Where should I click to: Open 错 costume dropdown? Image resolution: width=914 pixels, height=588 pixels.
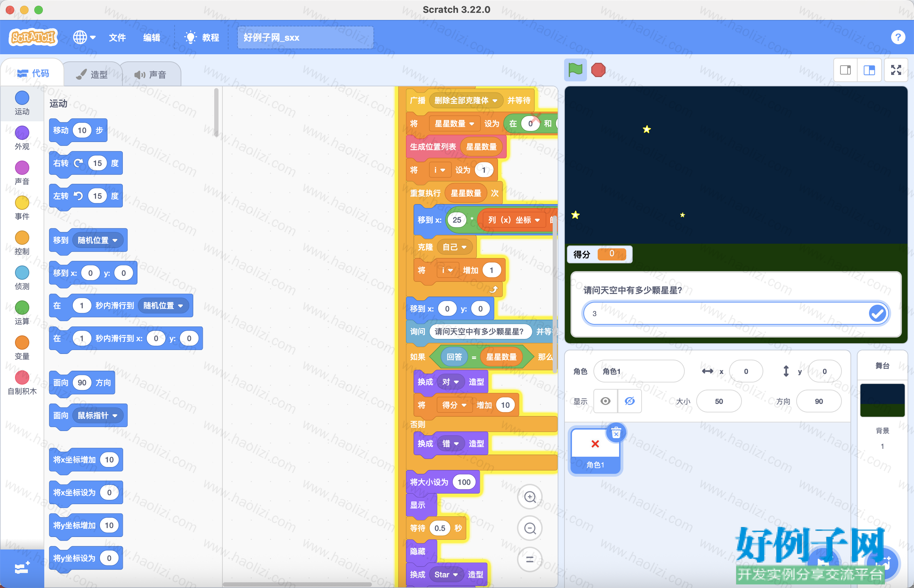tap(450, 443)
